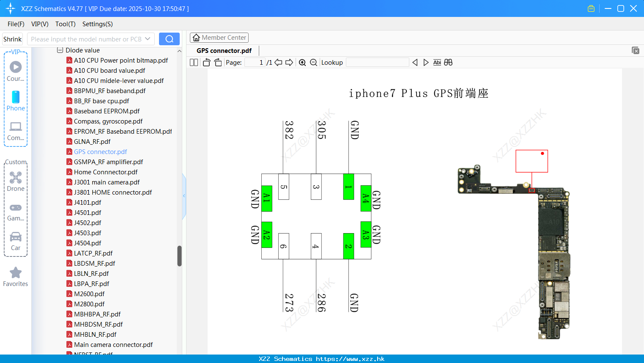Collapse the Diode value tree folder
644x363 pixels.
coord(60,50)
